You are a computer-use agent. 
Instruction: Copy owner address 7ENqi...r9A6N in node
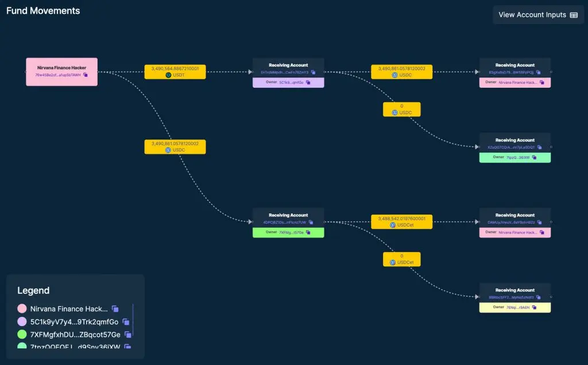coord(535,307)
